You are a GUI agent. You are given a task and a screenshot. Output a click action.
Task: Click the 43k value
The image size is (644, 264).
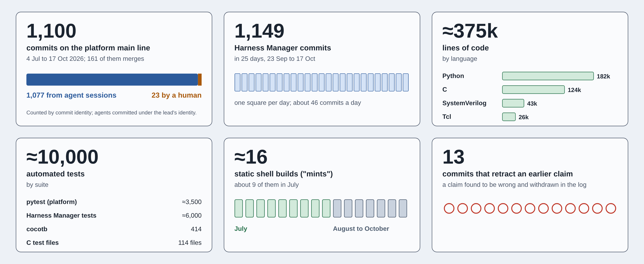532,104
